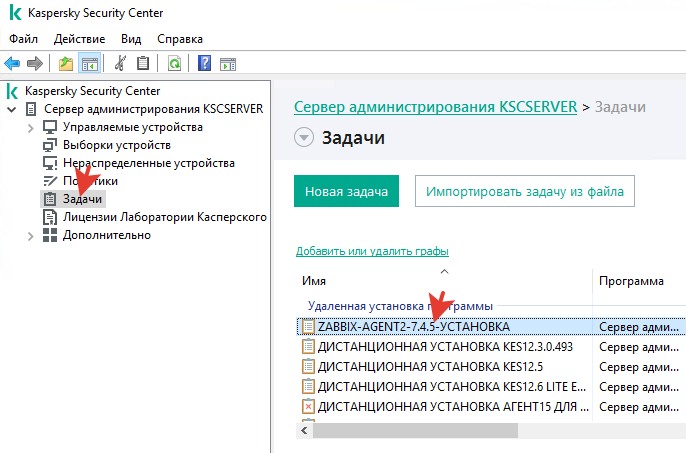Click the Show/Hide action pane icon
686x453 pixels.
tap(227, 64)
